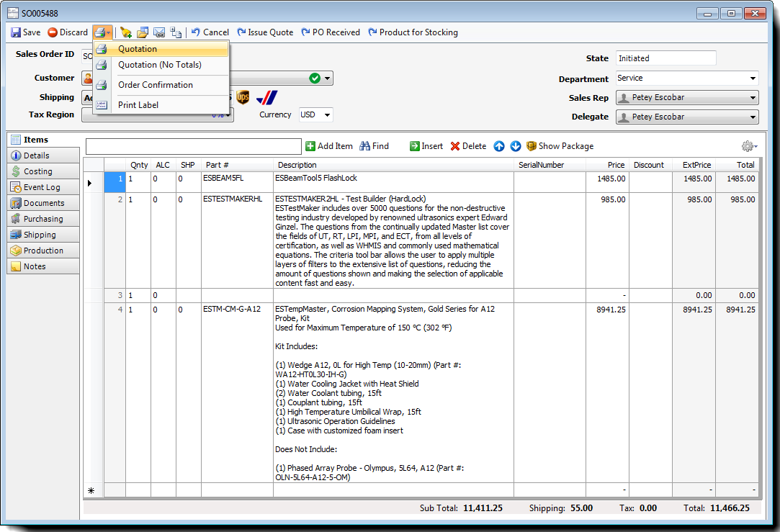Click the SerialNumber column header

550,165
